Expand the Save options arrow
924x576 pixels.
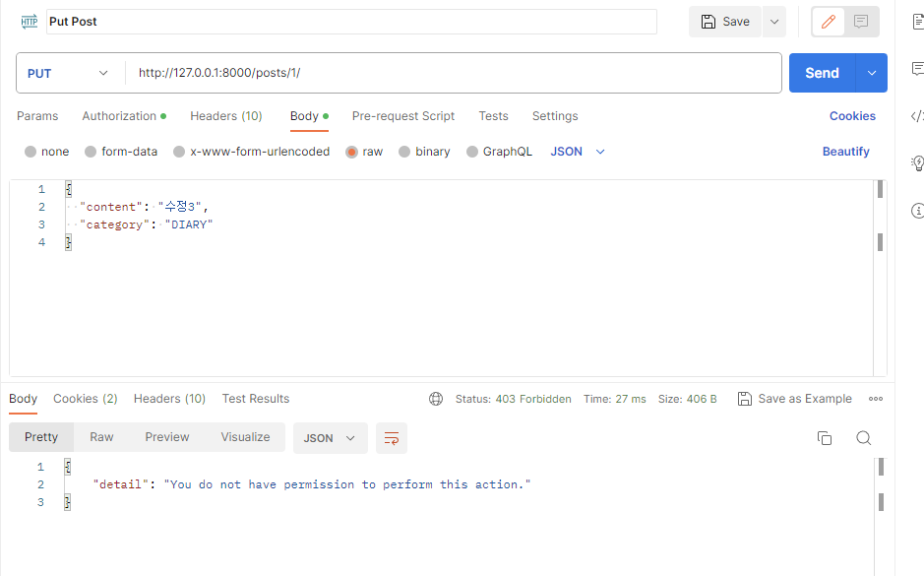[774, 22]
